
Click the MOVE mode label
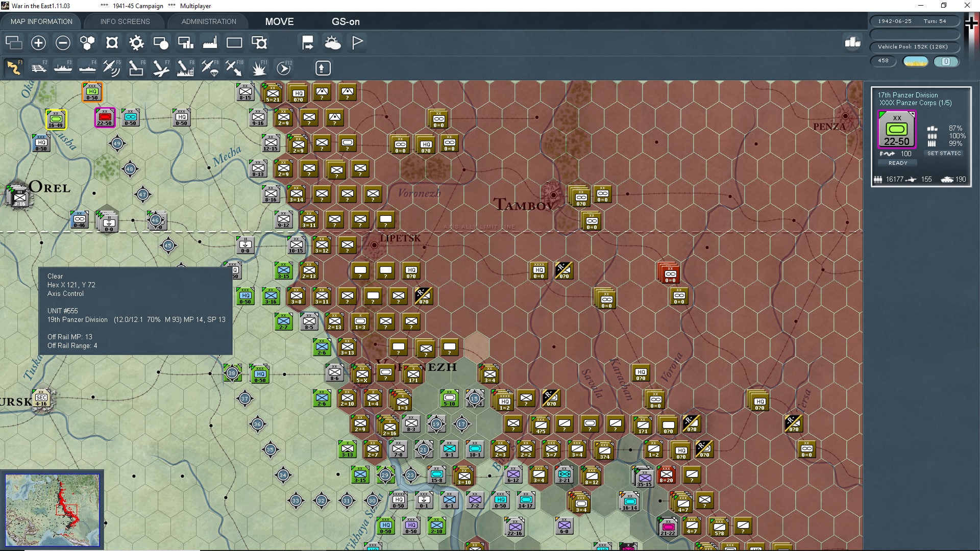(279, 21)
